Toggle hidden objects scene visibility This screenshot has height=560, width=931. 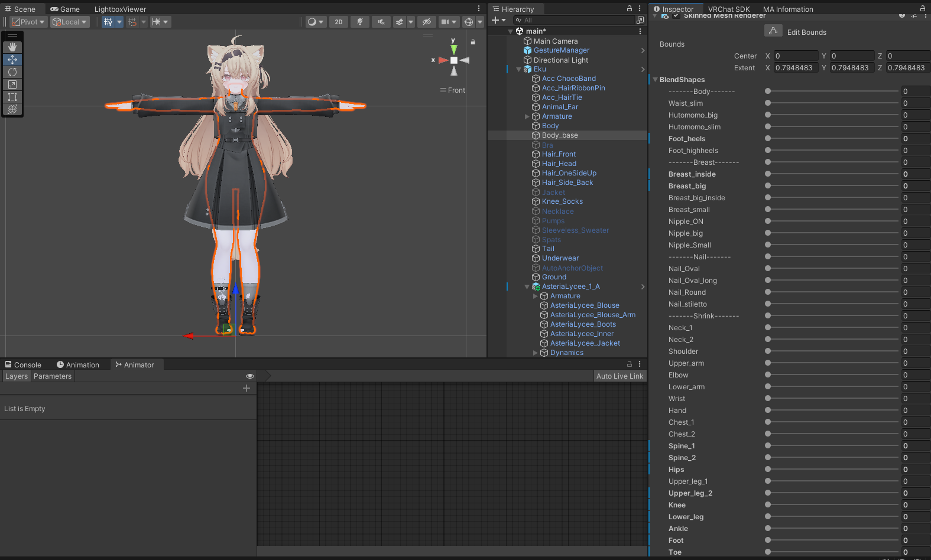tap(426, 22)
